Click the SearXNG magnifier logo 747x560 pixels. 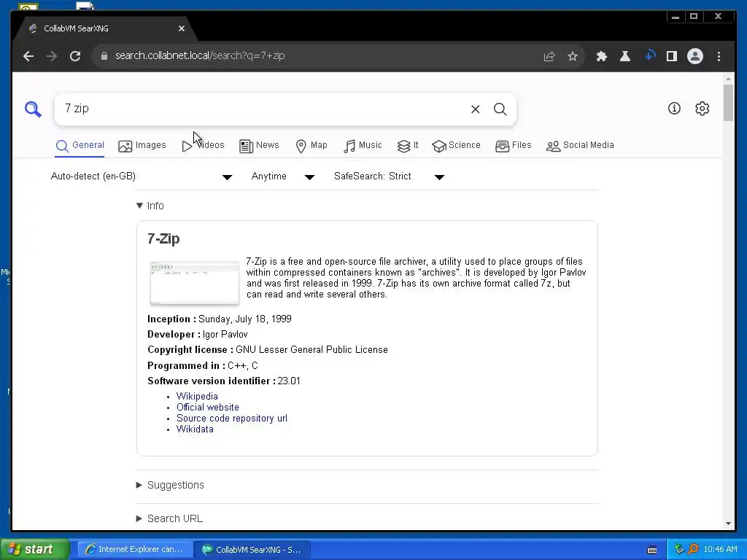click(33, 109)
